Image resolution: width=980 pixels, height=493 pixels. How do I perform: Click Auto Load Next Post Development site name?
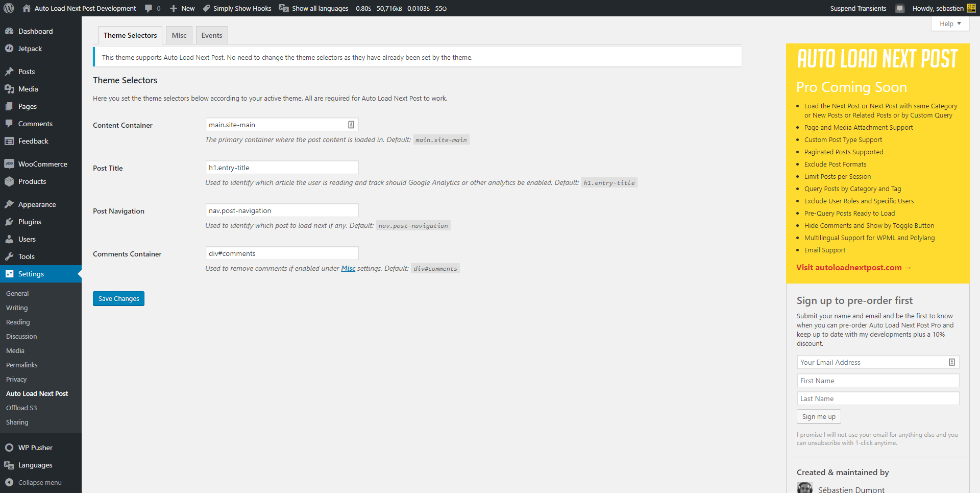[x=85, y=8]
